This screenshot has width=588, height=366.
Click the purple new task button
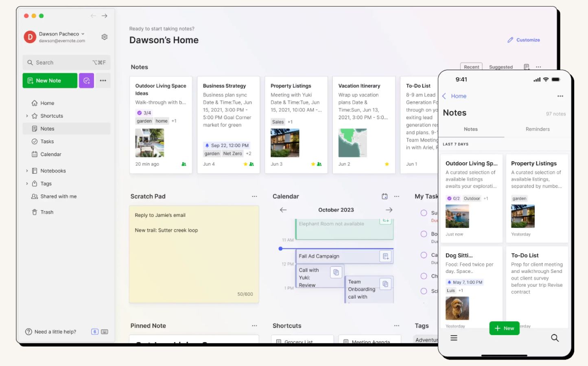pyautogui.click(x=86, y=81)
